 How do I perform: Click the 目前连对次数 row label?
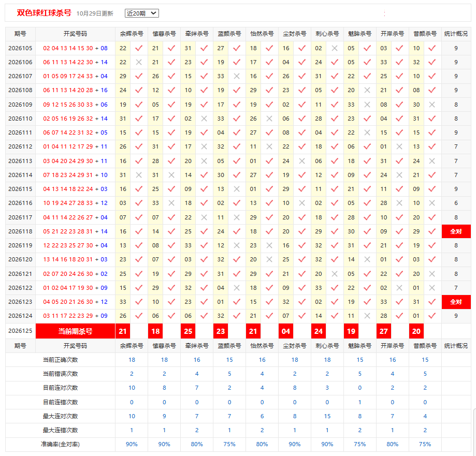[x=61, y=388]
